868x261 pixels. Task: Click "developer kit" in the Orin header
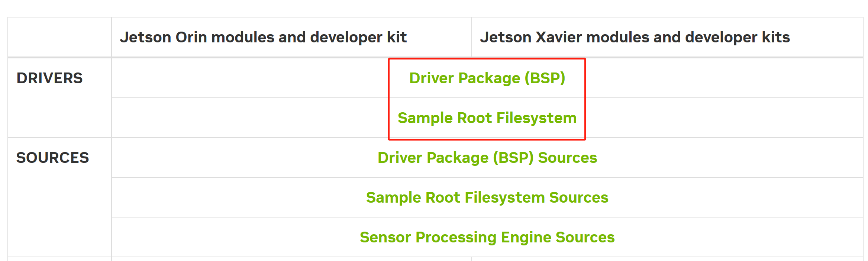[x=358, y=37]
